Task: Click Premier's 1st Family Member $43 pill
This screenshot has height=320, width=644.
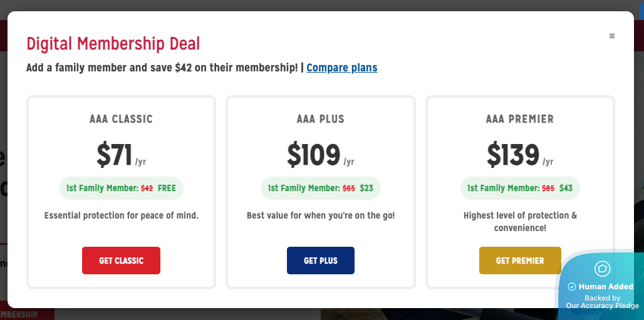Action: click(519, 188)
